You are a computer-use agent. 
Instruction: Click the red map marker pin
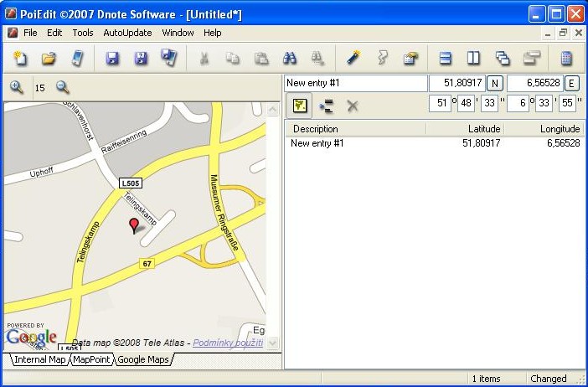pyautogui.click(x=134, y=224)
